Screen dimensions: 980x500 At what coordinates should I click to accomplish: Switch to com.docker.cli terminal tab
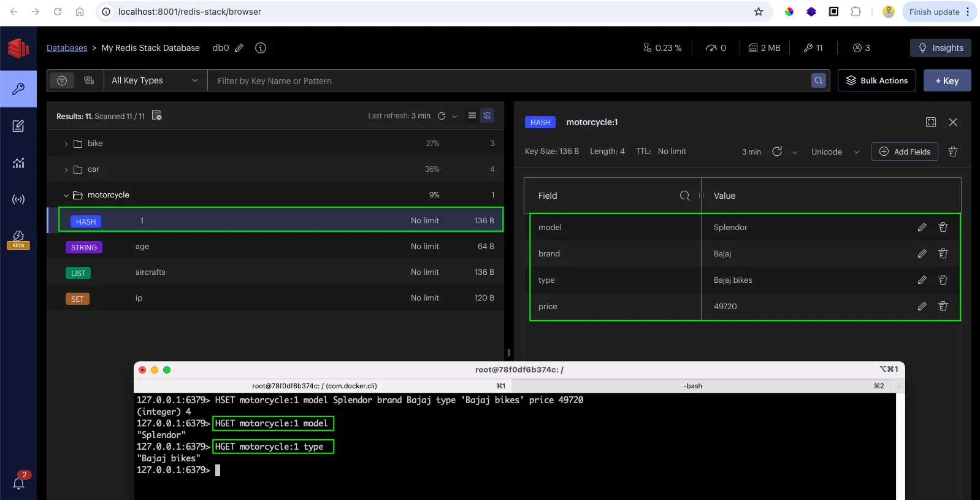tap(323, 386)
